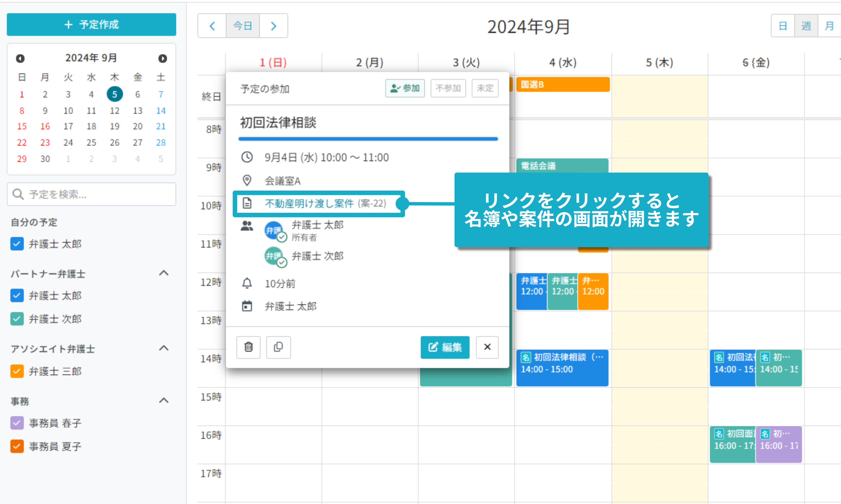Open the purple 16:00 event on Friday
The width and height of the screenshot is (841, 504).
779,444
